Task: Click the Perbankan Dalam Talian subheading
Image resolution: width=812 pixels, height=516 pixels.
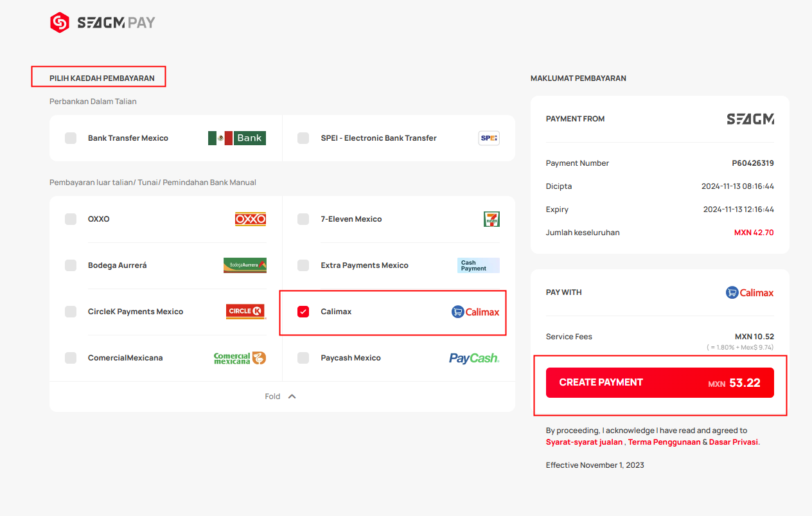Action: 93,102
